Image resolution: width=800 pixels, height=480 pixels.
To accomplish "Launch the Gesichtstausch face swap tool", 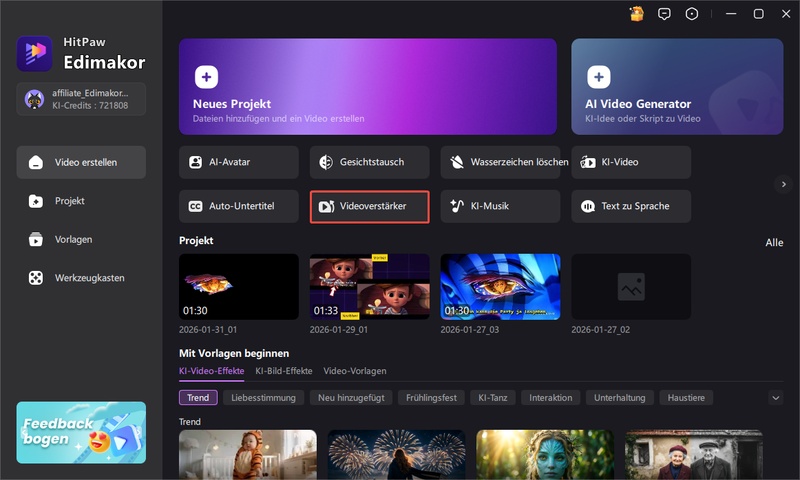I will coord(370,162).
